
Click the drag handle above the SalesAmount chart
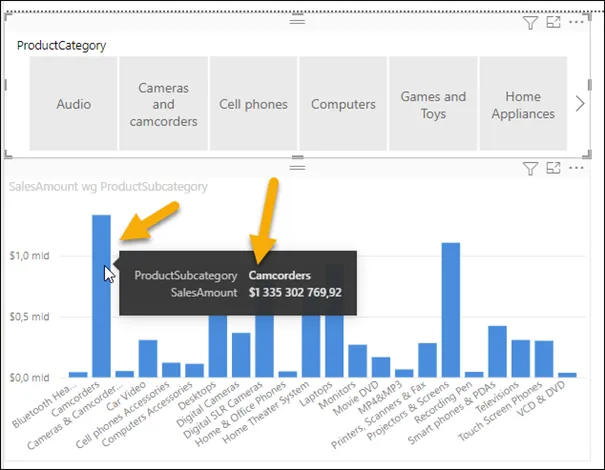click(x=296, y=167)
